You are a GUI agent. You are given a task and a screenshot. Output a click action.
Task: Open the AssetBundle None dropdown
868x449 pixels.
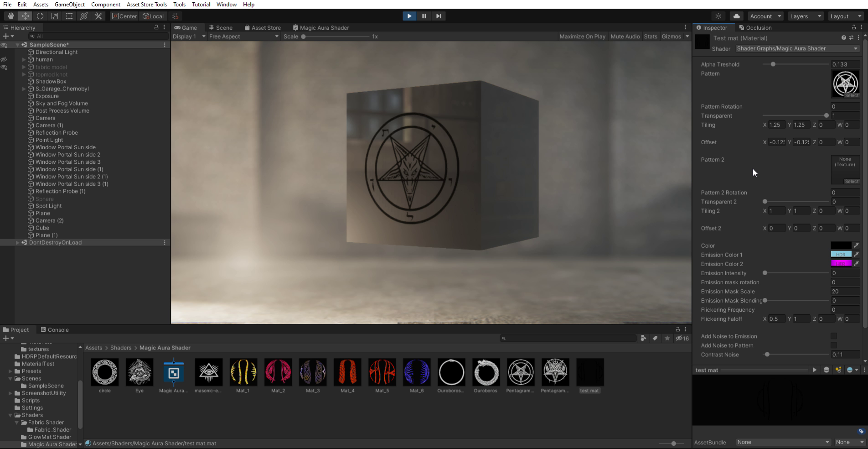783,442
